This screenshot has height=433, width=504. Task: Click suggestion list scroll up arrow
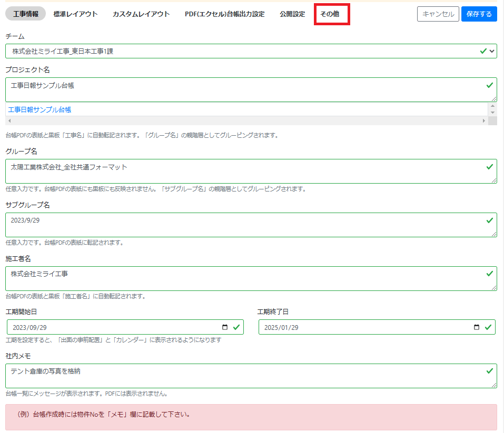tap(492, 106)
